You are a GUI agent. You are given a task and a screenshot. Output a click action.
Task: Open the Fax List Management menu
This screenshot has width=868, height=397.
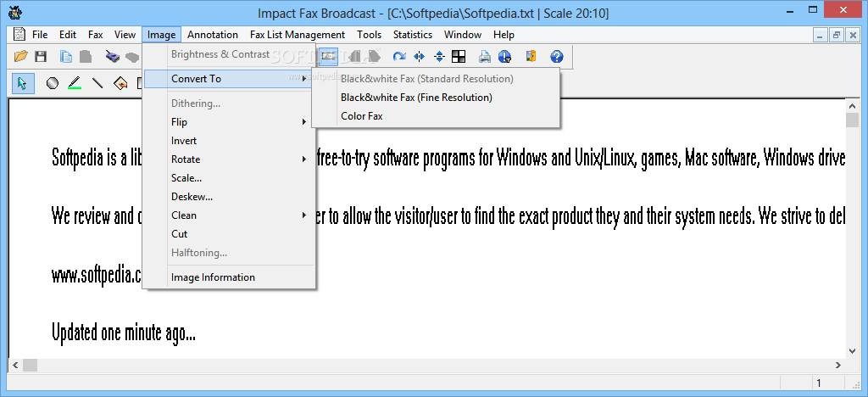pos(298,34)
